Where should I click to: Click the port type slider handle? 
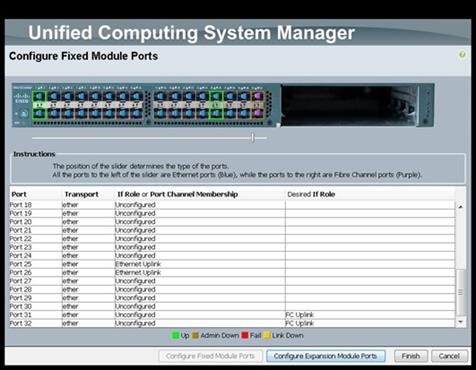[253, 137]
